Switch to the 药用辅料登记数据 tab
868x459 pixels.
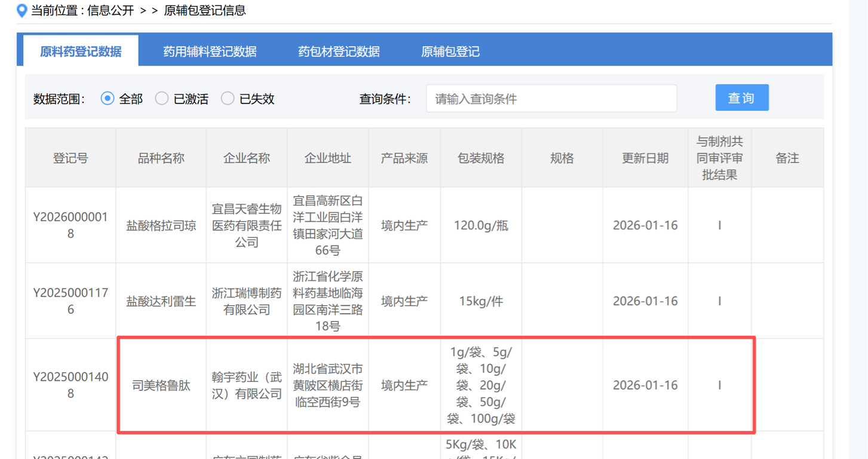210,51
